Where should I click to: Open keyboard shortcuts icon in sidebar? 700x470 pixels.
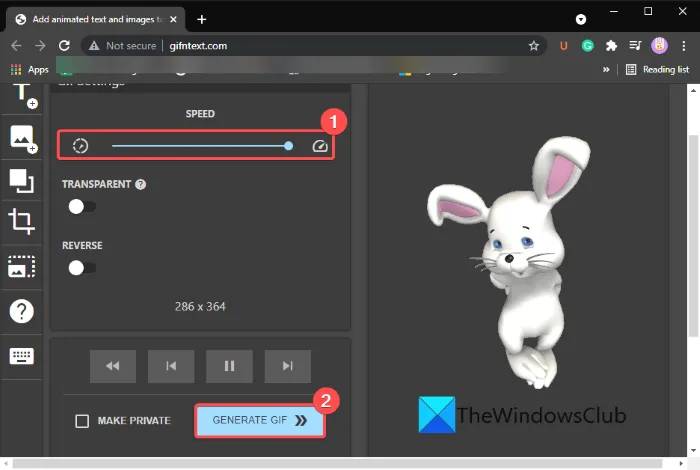coord(22,356)
